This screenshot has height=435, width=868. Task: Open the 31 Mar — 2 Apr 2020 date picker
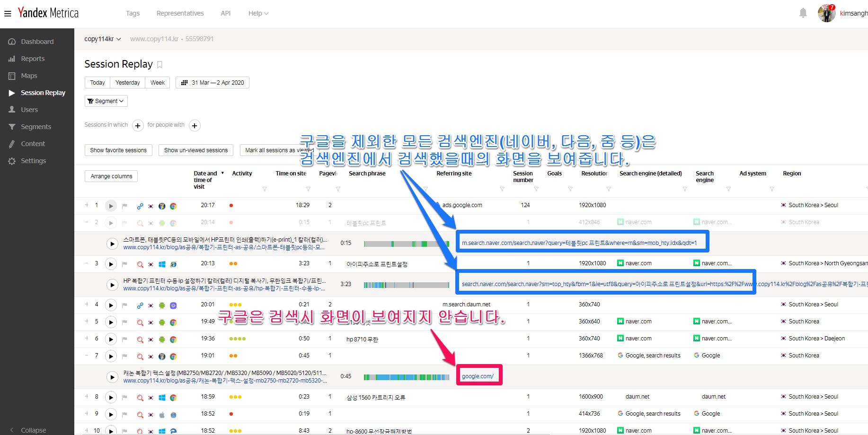[x=213, y=83]
